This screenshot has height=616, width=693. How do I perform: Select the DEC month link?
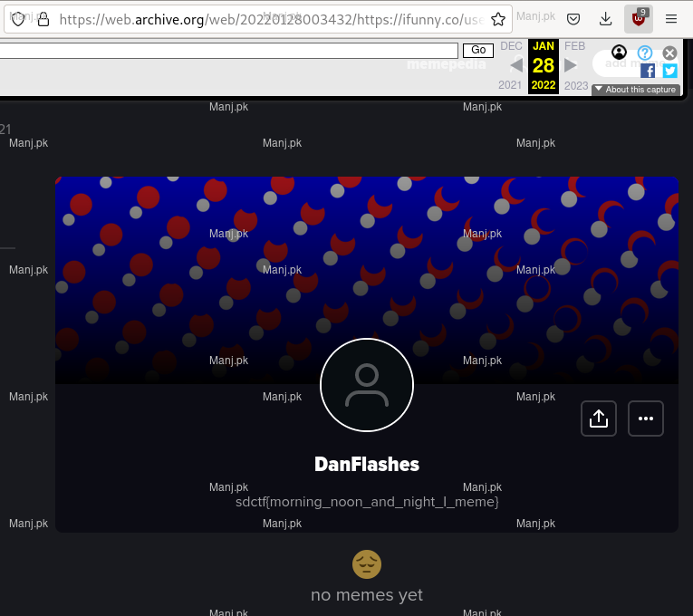pos(511,46)
